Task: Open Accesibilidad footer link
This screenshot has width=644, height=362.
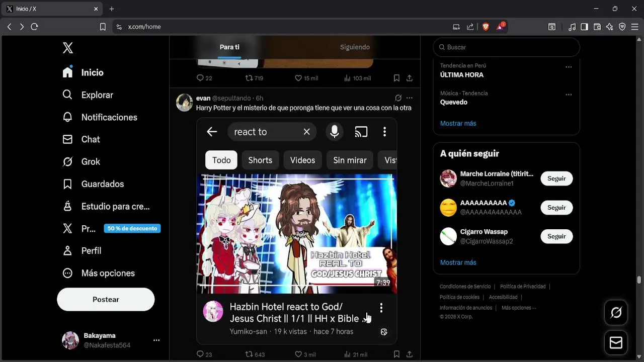Action: (503, 297)
